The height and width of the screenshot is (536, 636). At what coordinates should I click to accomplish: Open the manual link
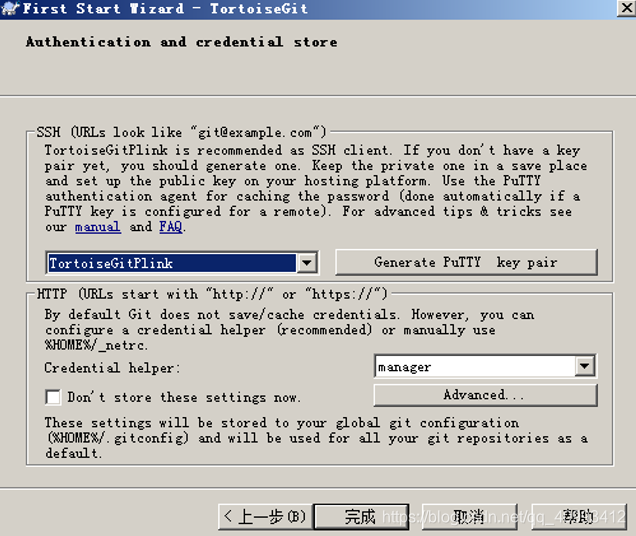98,226
